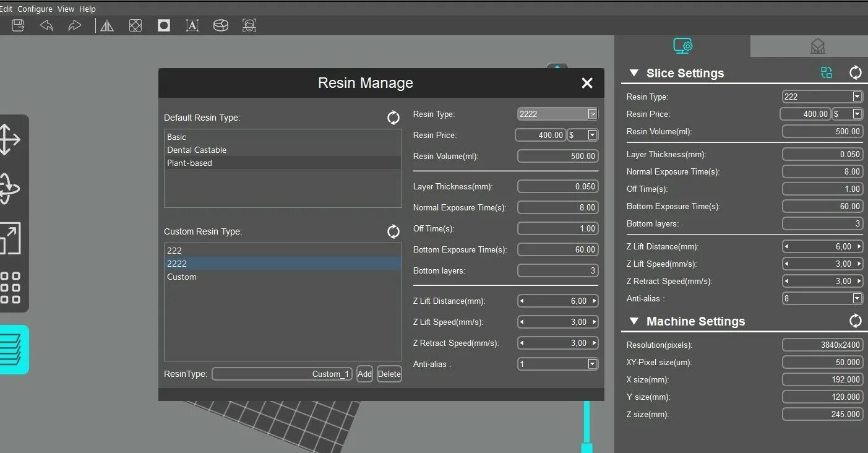Open Anti-alias dropdown in Slice Settings
The height and width of the screenshot is (453, 868).
[x=857, y=298]
